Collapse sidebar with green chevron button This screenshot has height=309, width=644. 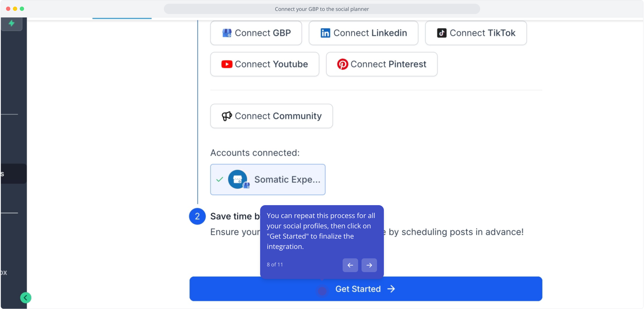(26, 298)
